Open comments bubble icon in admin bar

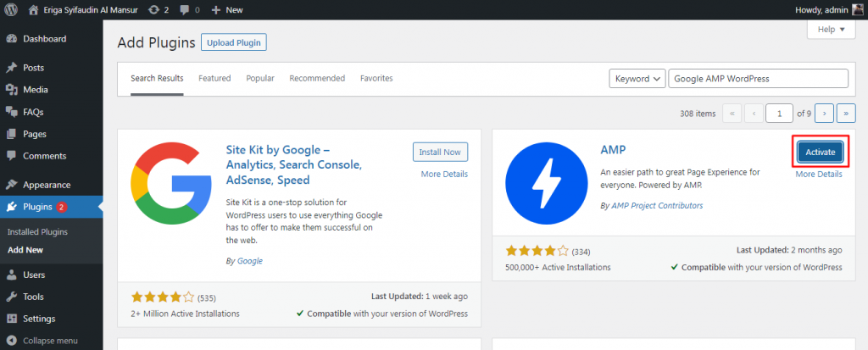coord(190,9)
